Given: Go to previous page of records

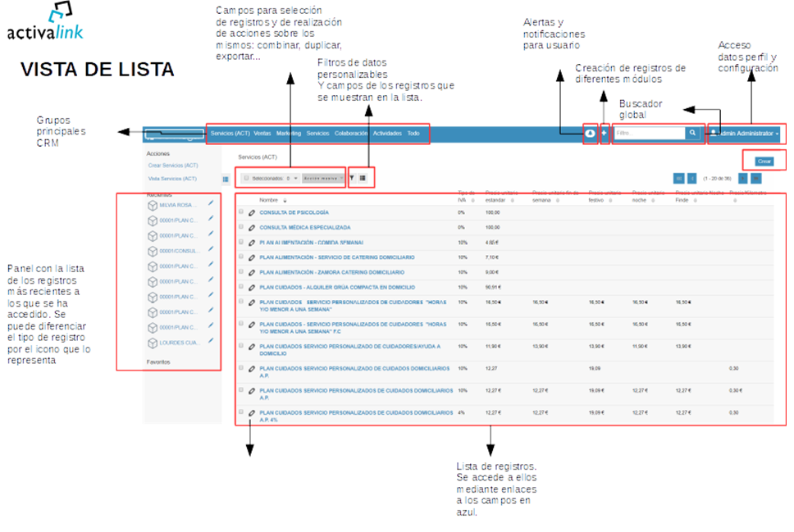Looking at the screenshot, I should (691, 178).
